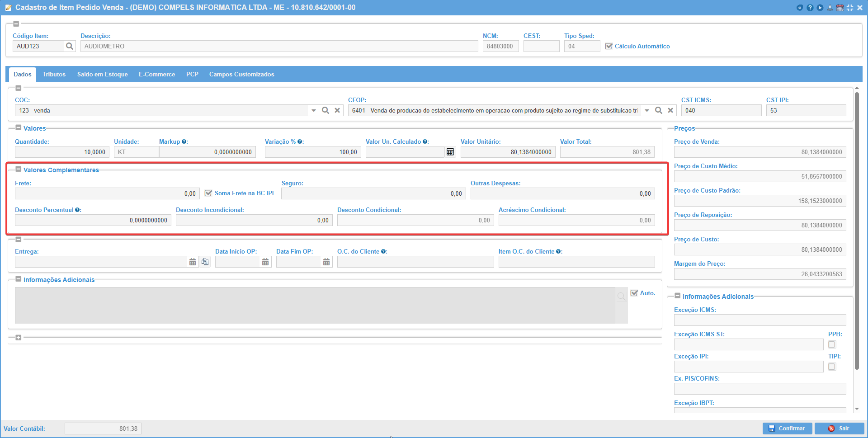868x438 pixels.
Task: Click the Desconto Incondicional field
Action: (x=255, y=220)
